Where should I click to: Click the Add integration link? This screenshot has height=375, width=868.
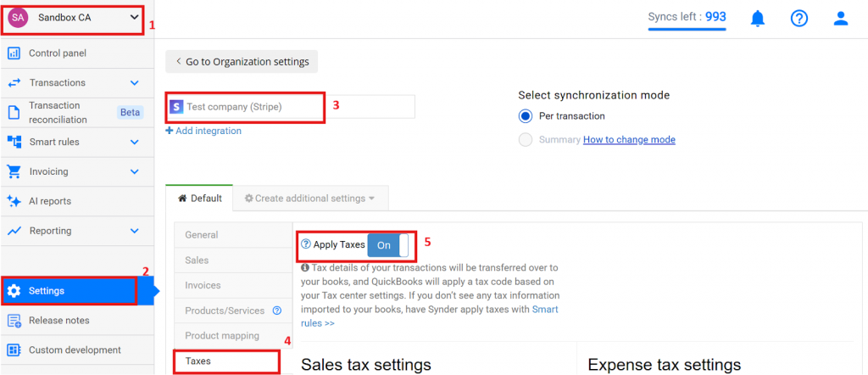(203, 131)
